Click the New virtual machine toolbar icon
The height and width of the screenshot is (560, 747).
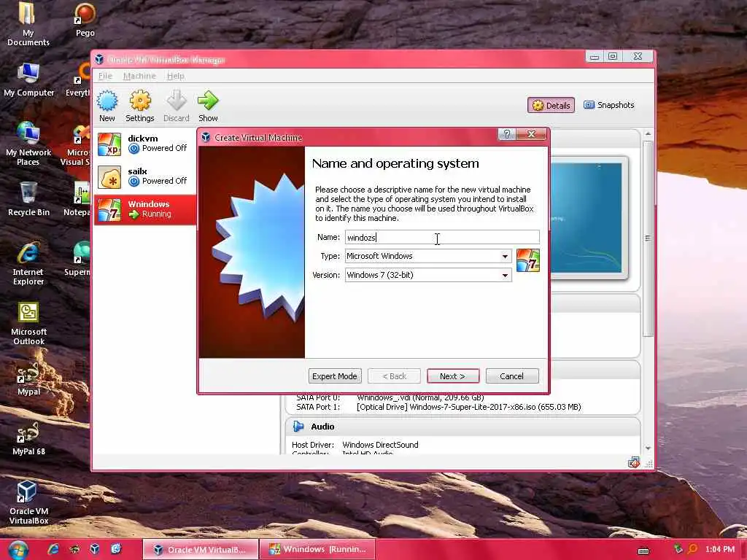pyautogui.click(x=107, y=106)
